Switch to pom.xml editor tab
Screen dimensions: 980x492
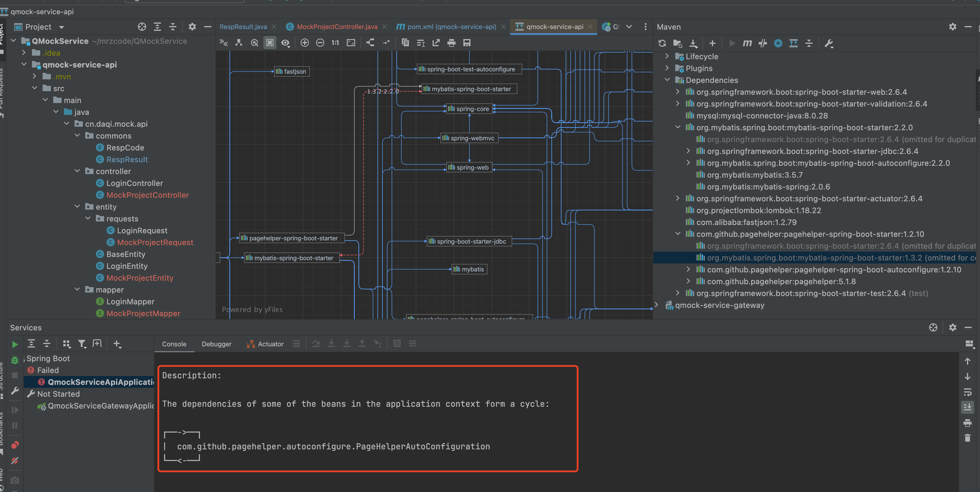[451, 27]
